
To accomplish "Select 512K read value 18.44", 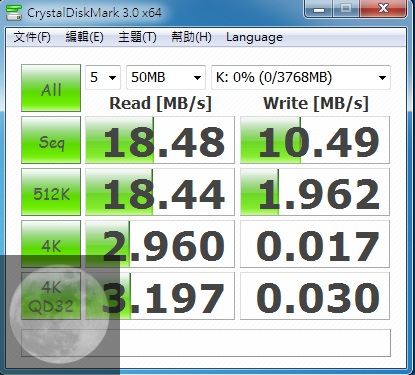I will [x=160, y=192].
